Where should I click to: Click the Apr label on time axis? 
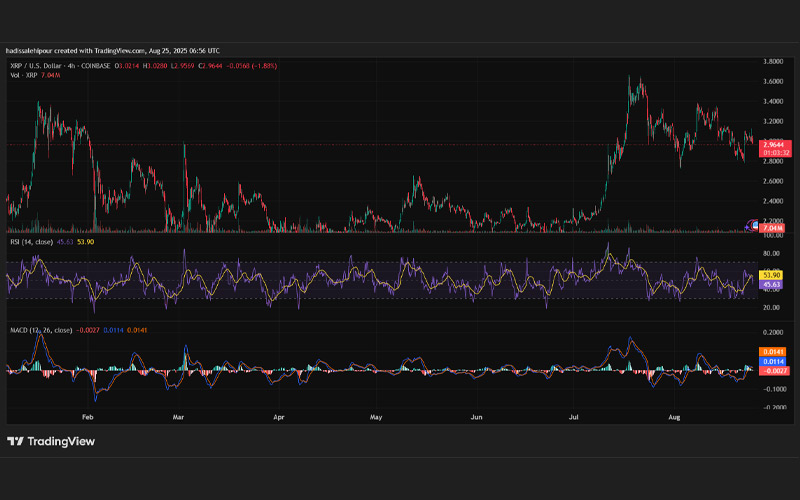(279, 417)
